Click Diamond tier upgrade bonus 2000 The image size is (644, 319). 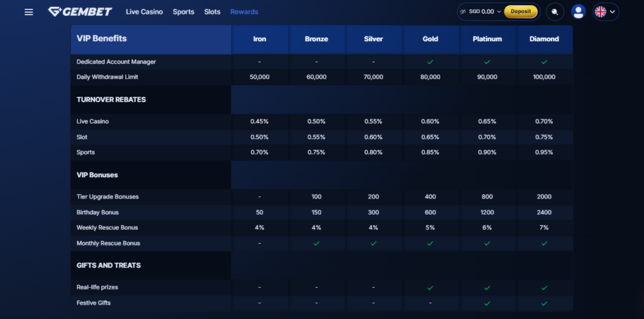coord(544,197)
